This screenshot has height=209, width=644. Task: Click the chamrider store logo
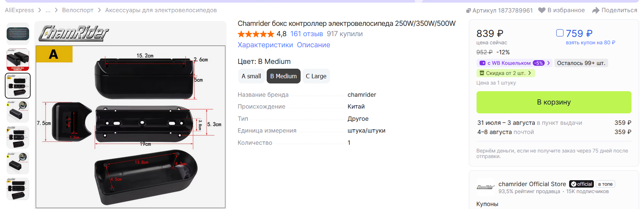485,187
